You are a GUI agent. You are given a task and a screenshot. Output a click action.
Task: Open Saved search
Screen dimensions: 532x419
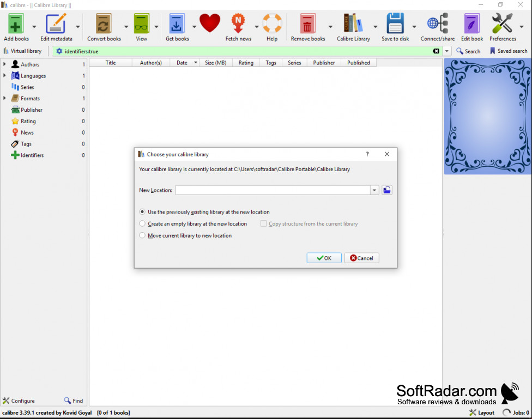509,51
